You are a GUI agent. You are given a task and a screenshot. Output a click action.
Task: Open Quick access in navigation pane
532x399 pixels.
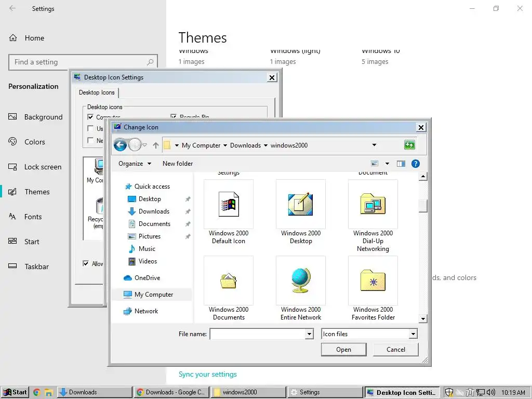pyautogui.click(x=152, y=187)
